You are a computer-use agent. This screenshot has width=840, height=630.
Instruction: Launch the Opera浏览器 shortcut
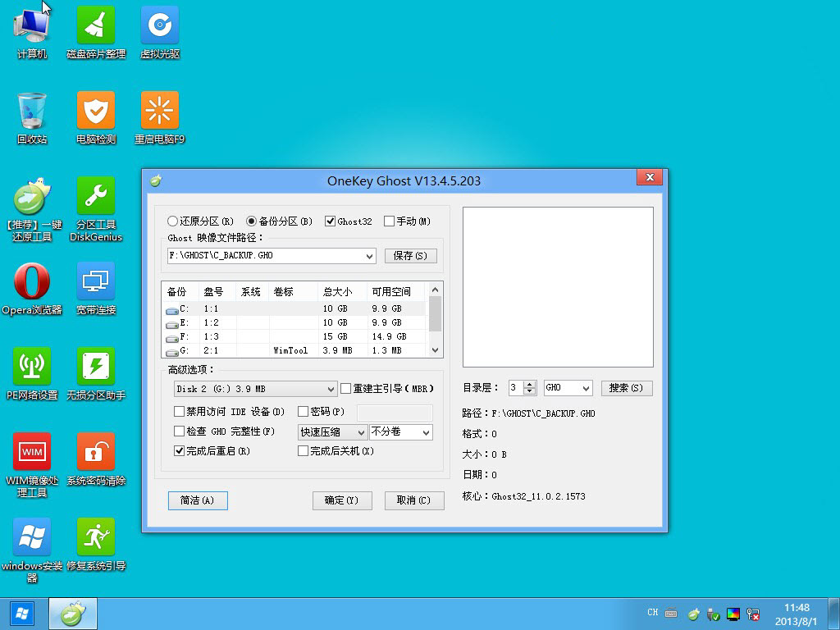(x=32, y=289)
